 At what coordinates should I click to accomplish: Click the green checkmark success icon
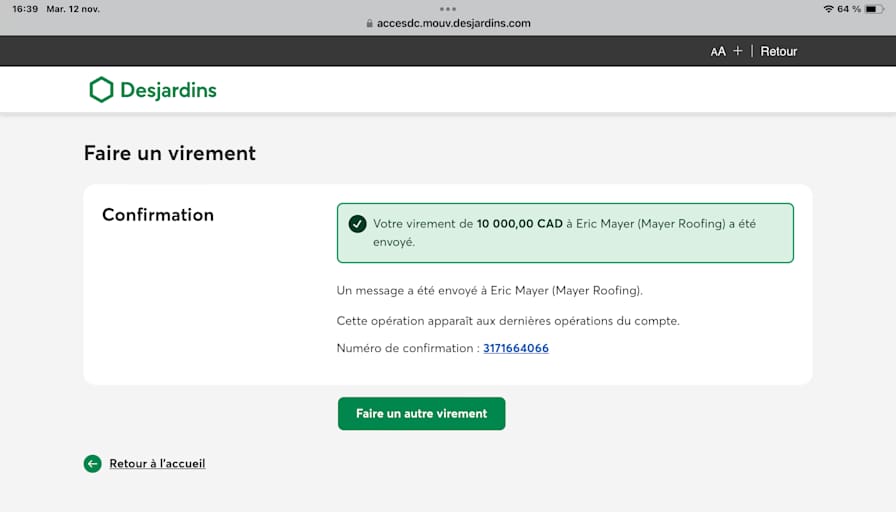tap(357, 224)
